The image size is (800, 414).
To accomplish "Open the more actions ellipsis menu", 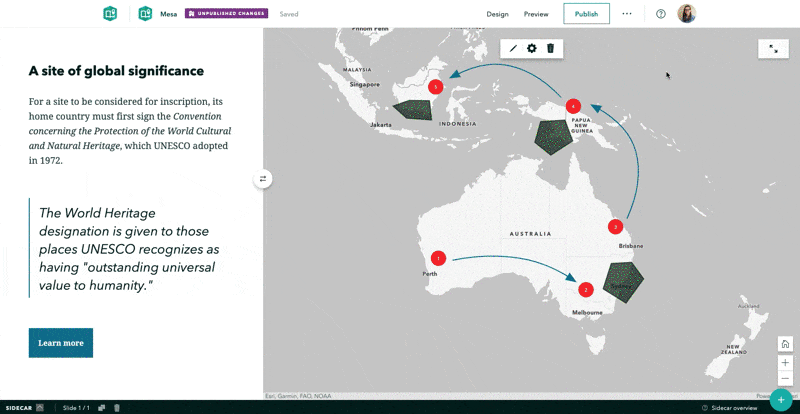I will coord(627,14).
